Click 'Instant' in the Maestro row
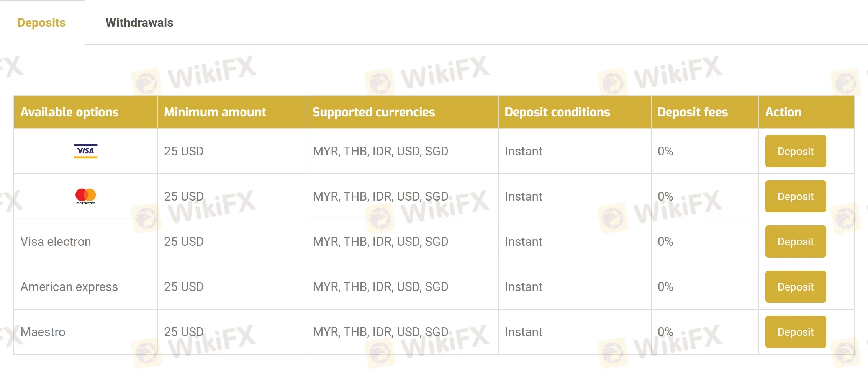Viewport: 868px width, 382px height. pos(523,332)
